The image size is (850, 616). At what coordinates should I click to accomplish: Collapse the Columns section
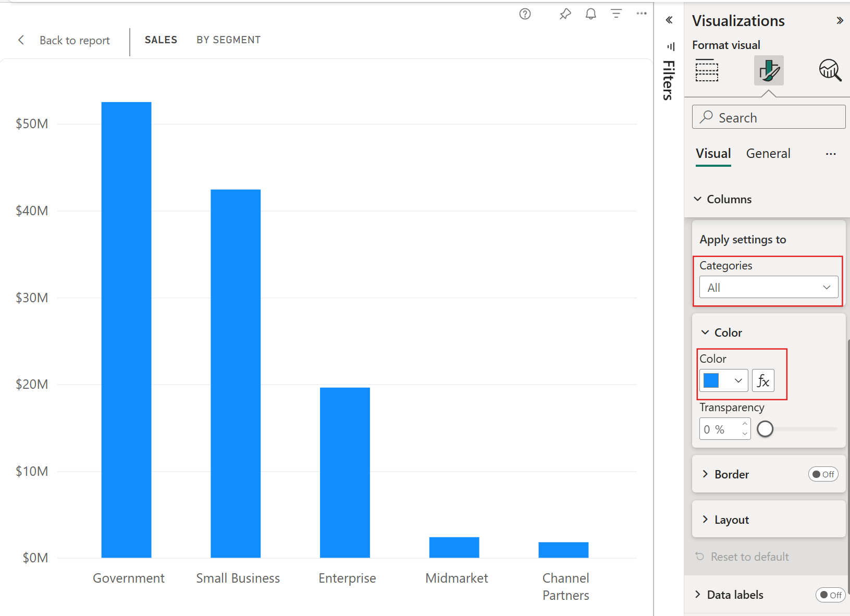point(723,199)
